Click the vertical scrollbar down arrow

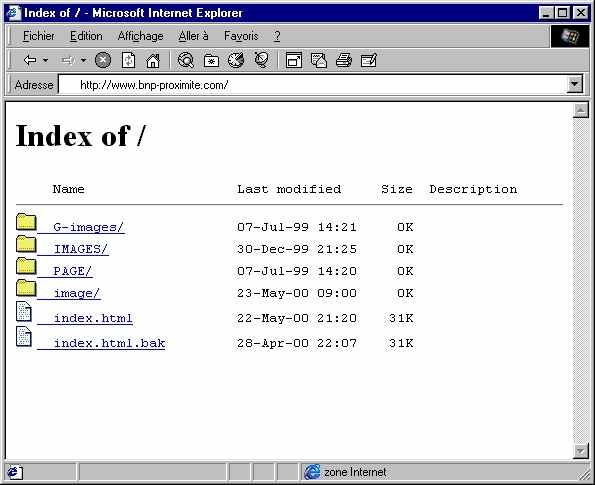[581, 451]
